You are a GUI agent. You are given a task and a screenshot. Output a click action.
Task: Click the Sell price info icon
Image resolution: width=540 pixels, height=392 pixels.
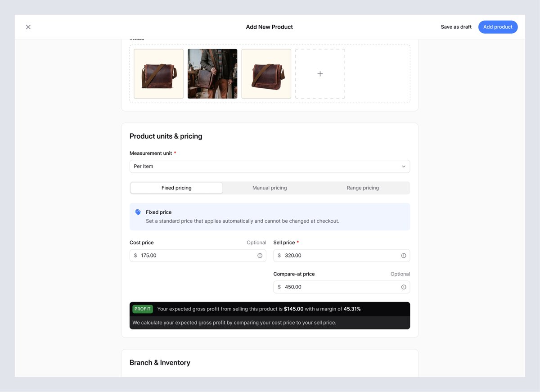pos(404,256)
